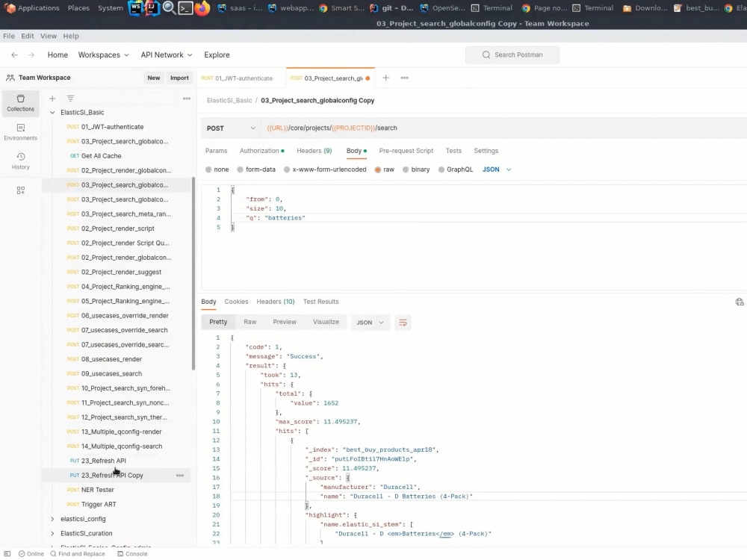Open Find and Replace
747x560 pixels.
(x=78, y=553)
